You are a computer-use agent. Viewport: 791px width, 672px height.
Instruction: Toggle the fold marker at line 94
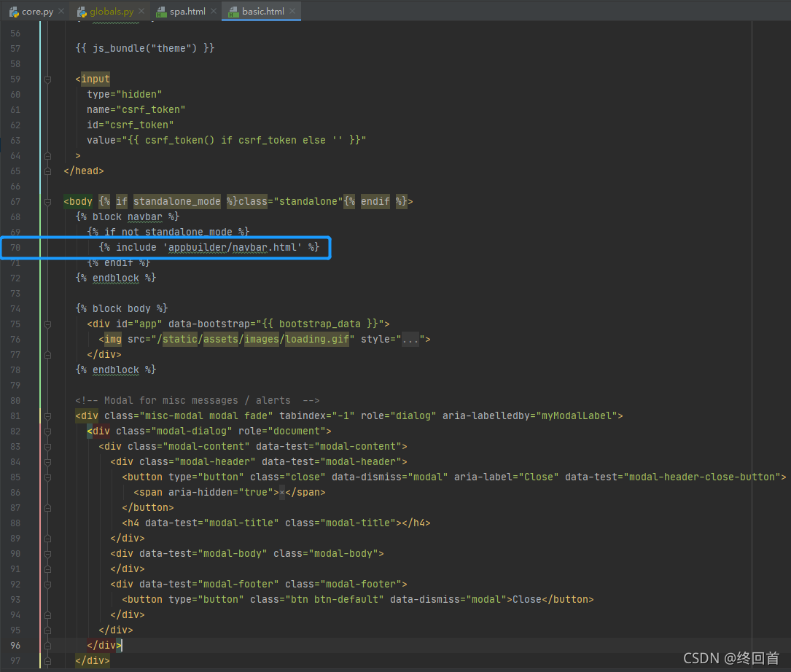click(x=47, y=615)
